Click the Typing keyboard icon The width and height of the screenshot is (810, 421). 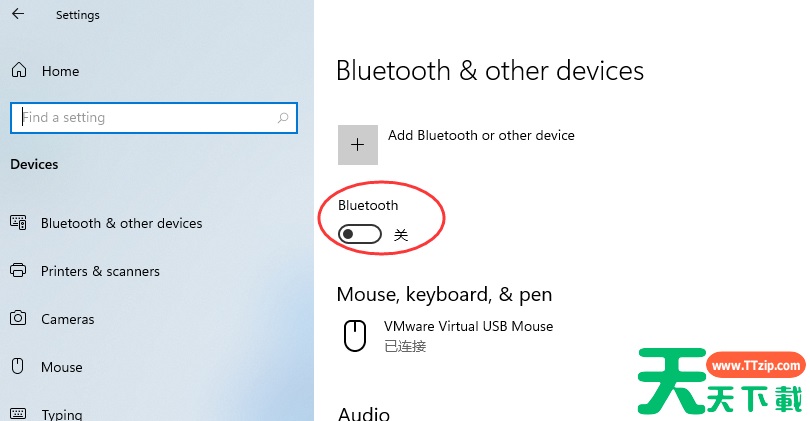coord(18,414)
